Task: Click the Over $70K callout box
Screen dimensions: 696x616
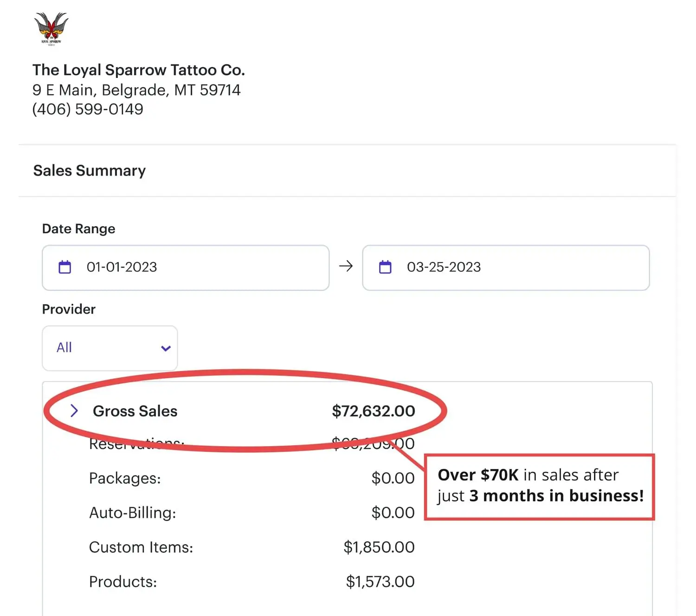Action: pyautogui.click(x=539, y=487)
